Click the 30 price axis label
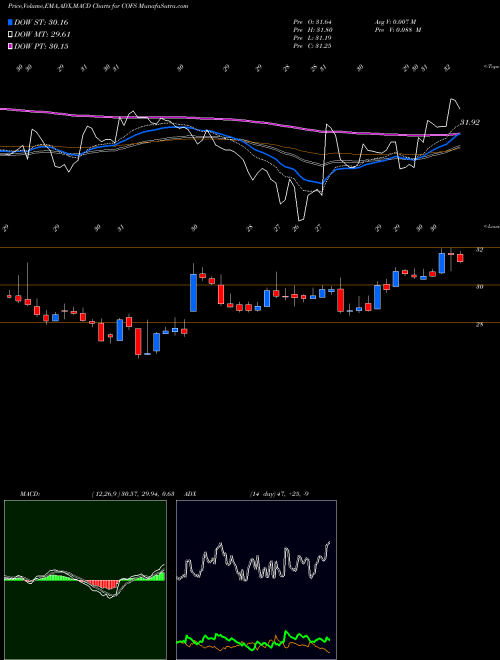500x660 pixels. [479, 287]
